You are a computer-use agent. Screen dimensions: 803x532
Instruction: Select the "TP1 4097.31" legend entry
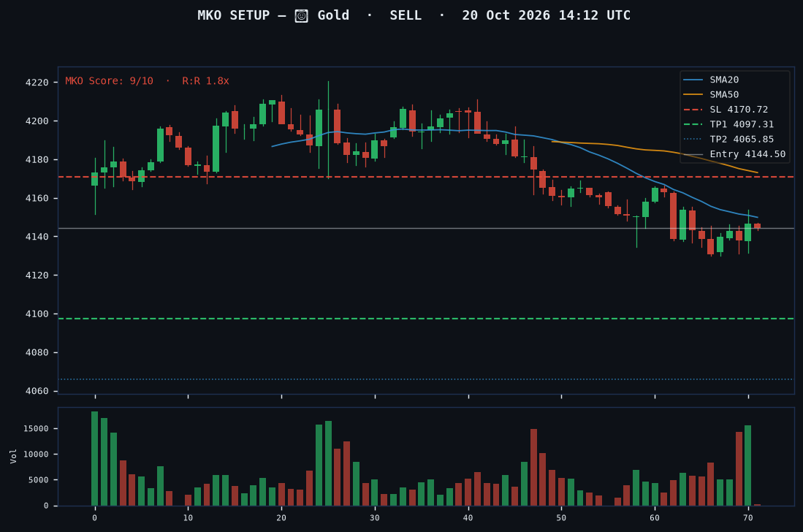click(742, 124)
